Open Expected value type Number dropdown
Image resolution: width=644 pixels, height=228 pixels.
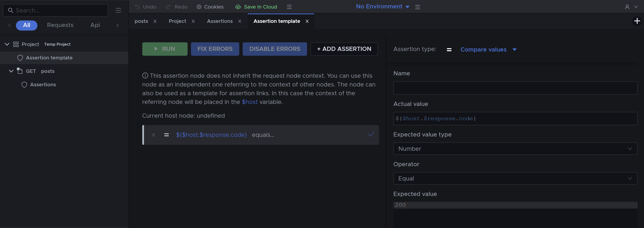click(x=515, y=149)
